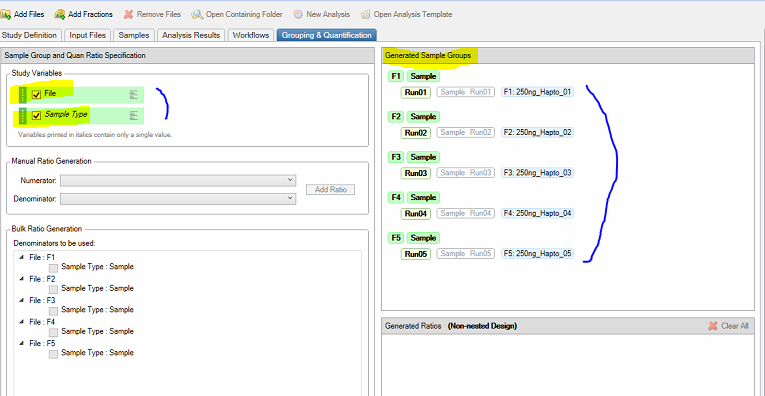Click the Sample Run03 gray label
This screenshot has width=765, height=396.
(465, 173)
